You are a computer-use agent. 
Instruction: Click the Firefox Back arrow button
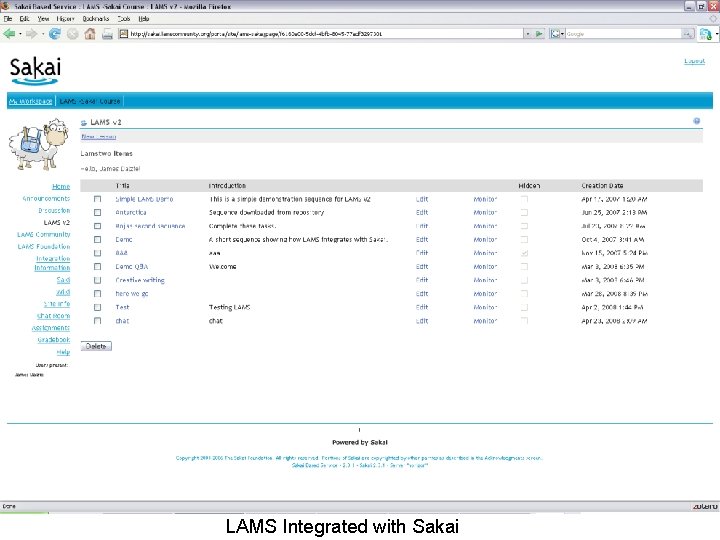coord(9,34)
